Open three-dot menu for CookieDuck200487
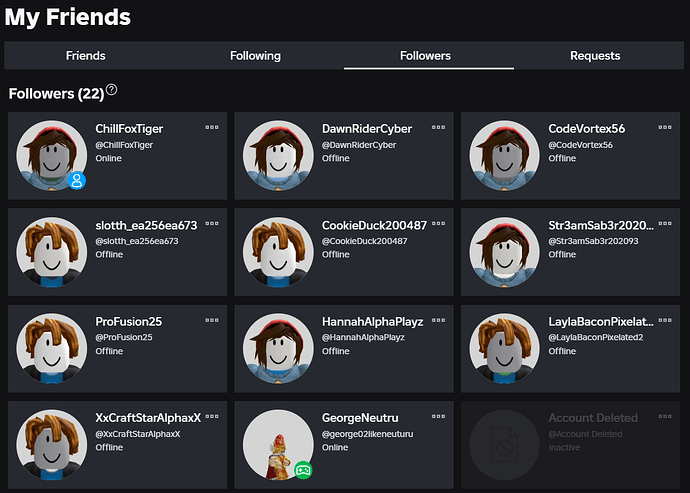The image size is (690, 493). (438, 224)
